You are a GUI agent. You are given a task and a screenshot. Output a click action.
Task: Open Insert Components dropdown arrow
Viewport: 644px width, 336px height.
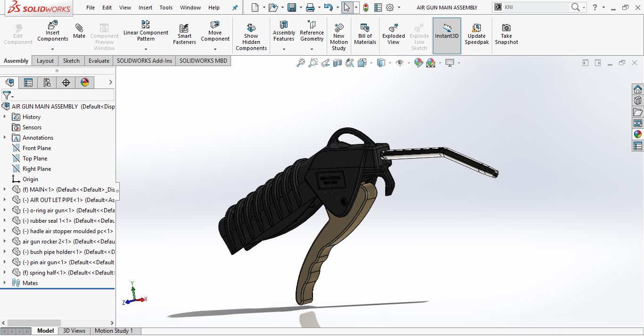click(x=53, y=49)
